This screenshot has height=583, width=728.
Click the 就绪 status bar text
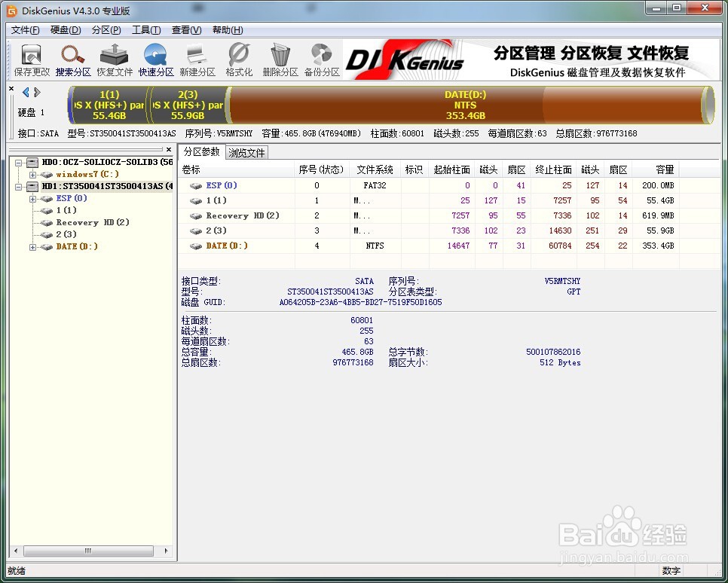pyautogui.click(x=17, y=571)
